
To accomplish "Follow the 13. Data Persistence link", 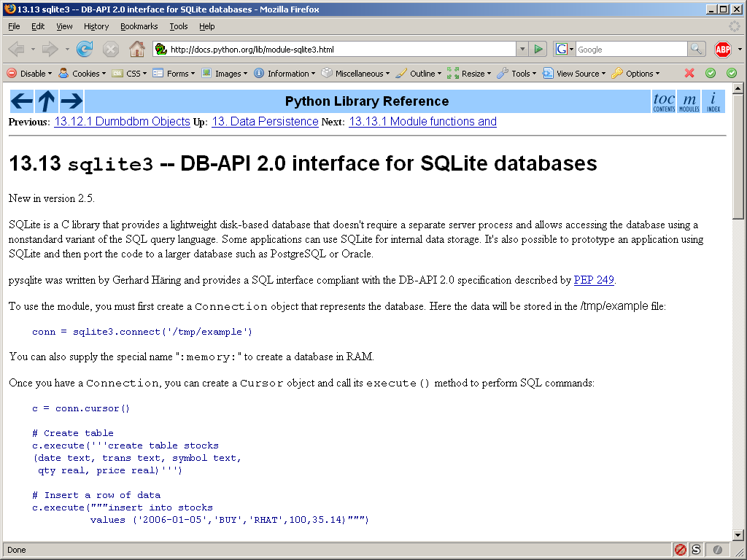I will tap(265, 122).
